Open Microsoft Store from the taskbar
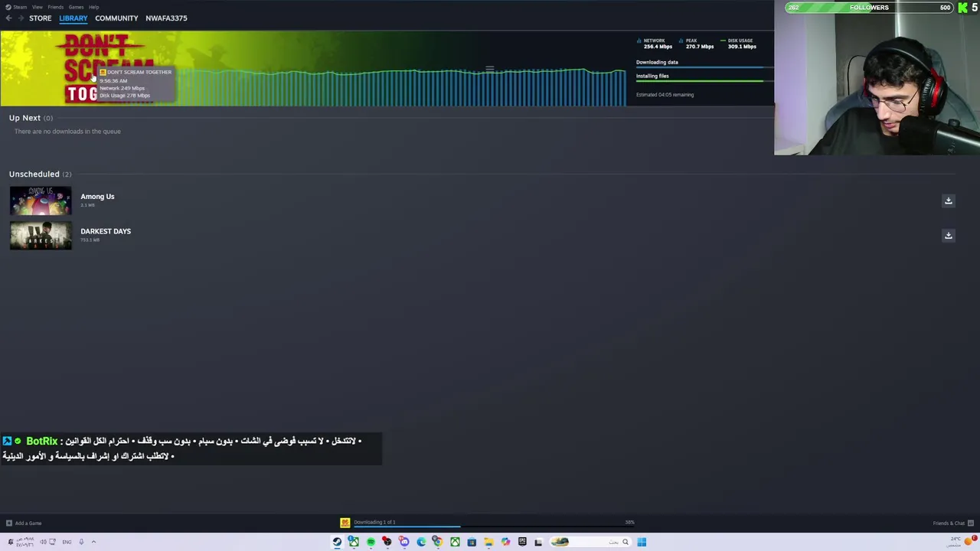The height and width of the screenshot is (551, 980). click(x=472, y=542)
